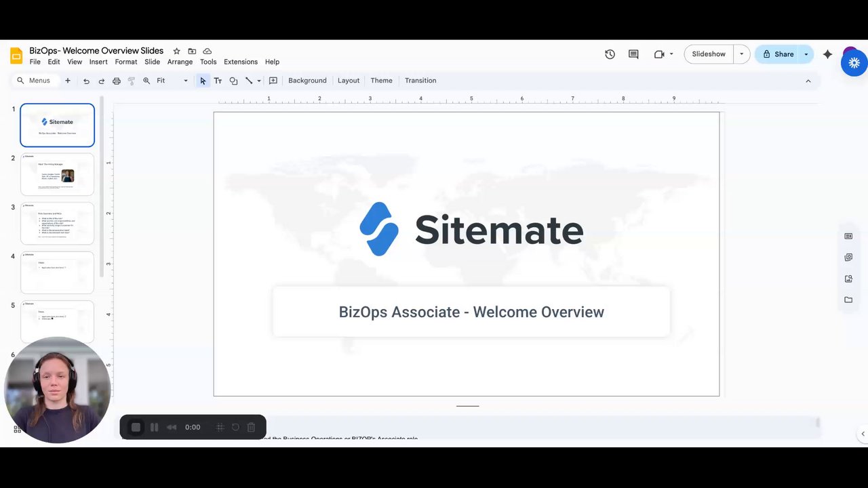Image resolution: width=868 pixels, height=488 pixels.
Task: Open the Gemini sparkle assistant
Action: (x=827, y=54)
